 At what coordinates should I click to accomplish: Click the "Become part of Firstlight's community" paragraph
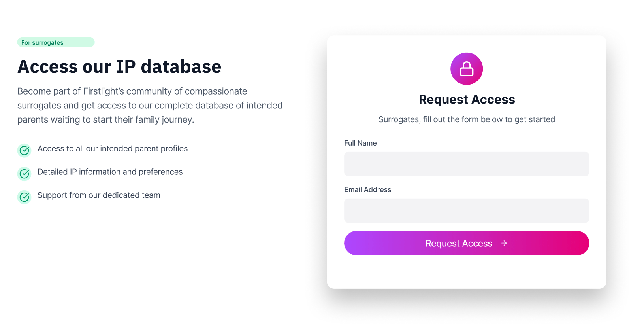coord(150,106)
